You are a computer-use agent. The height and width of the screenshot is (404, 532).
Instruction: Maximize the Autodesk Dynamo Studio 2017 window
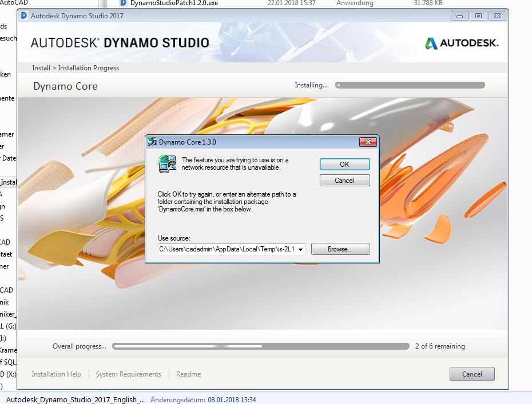[478, 16]
